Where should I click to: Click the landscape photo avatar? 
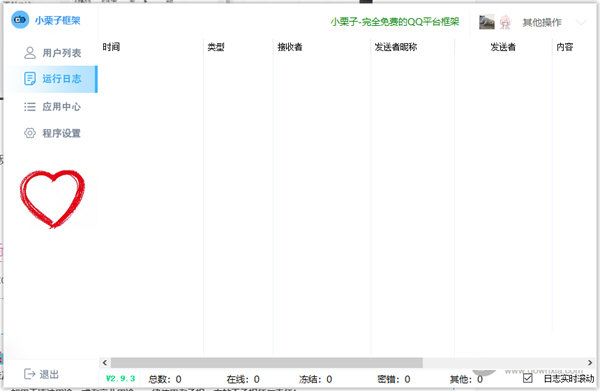(487, 22)
